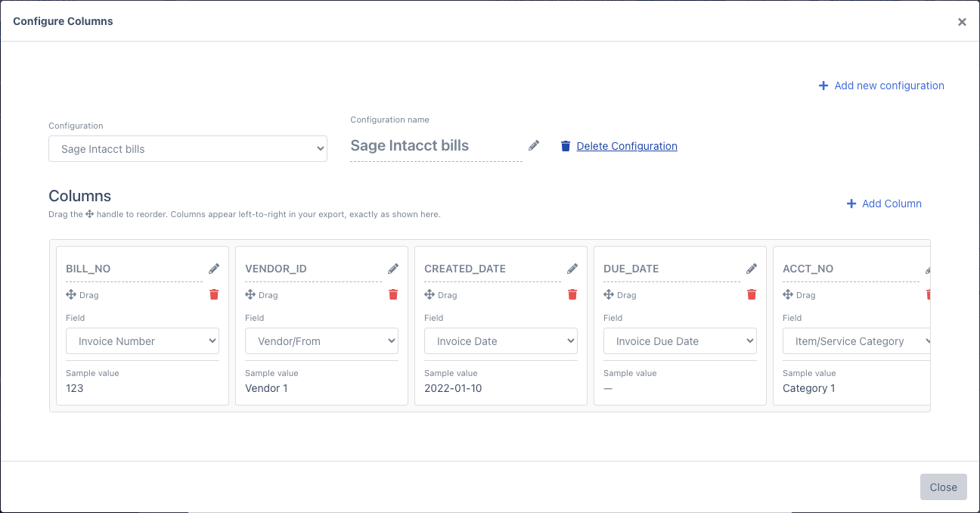The width and height of the screenshot is (980, 513).
Task: Click the gray Close button
Action: click(943, 487)
